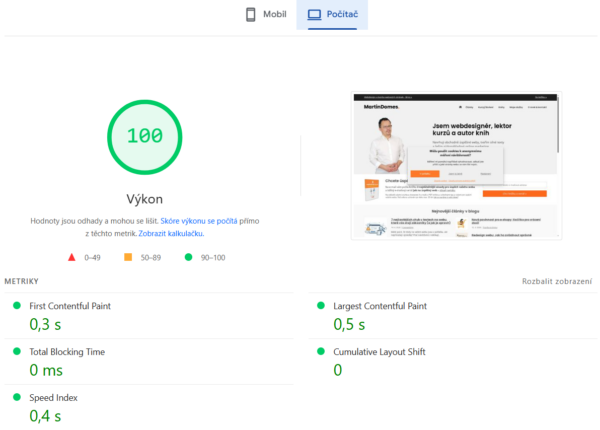Click the green dot beside Cumulative Layout Shift
The height and width of the screenshot is (430, 600).
click(x=321, y=351)
